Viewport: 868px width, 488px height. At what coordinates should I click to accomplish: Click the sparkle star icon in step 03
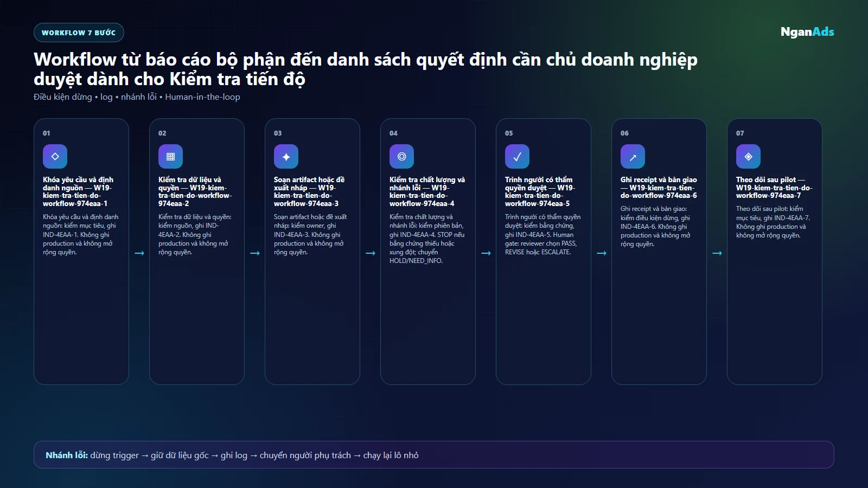coord(286,156)
